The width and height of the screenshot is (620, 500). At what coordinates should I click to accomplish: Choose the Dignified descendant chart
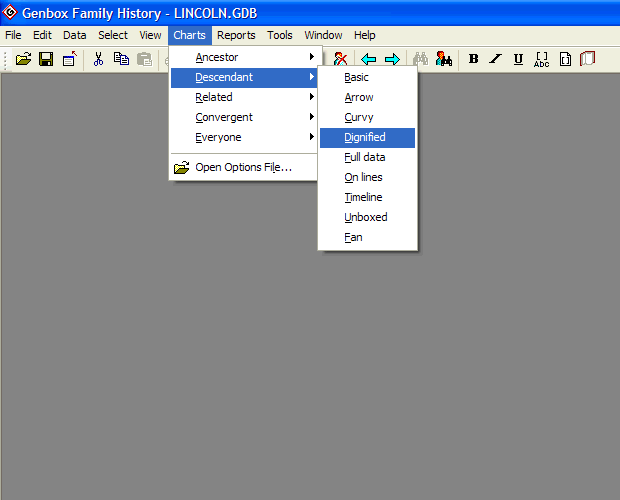pos(366,137)
